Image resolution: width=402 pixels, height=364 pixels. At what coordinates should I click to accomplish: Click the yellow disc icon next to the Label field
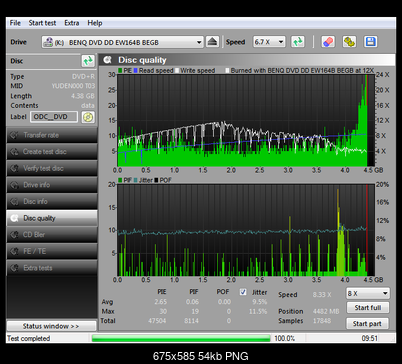pos(88,117)
